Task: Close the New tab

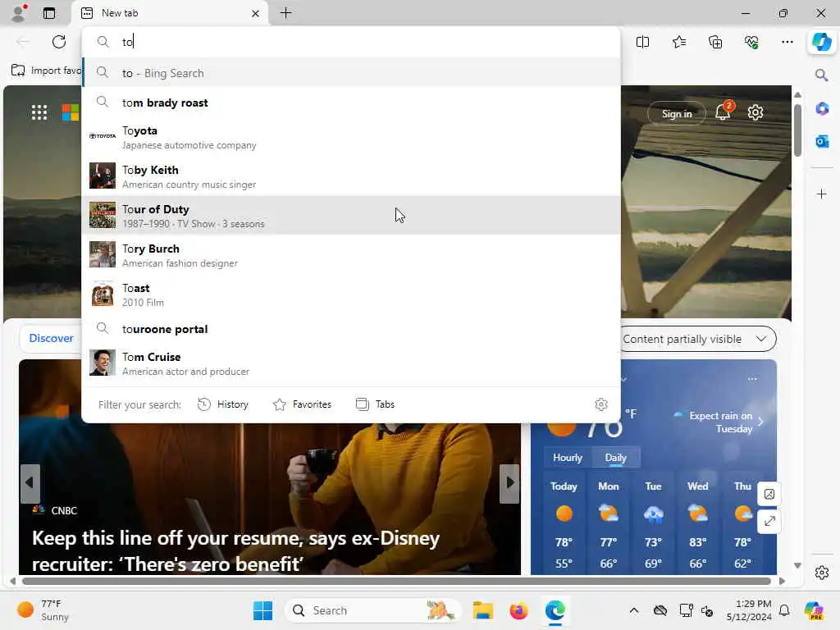Action: coord(256,13)
